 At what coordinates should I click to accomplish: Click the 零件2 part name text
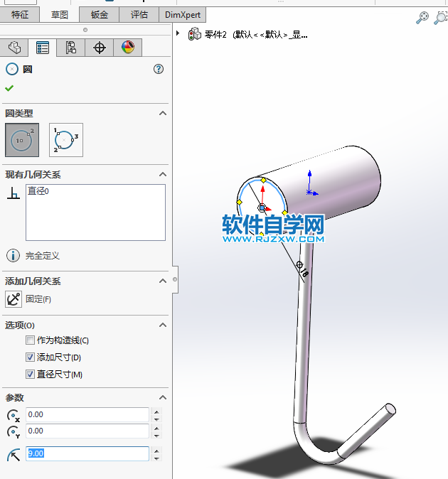(x=215, y=35)
